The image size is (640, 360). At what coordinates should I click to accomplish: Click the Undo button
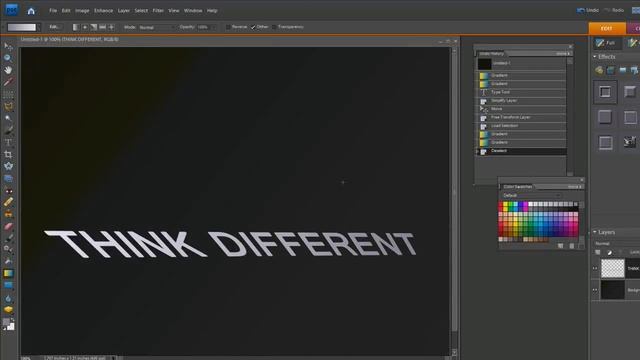point(588,11)
